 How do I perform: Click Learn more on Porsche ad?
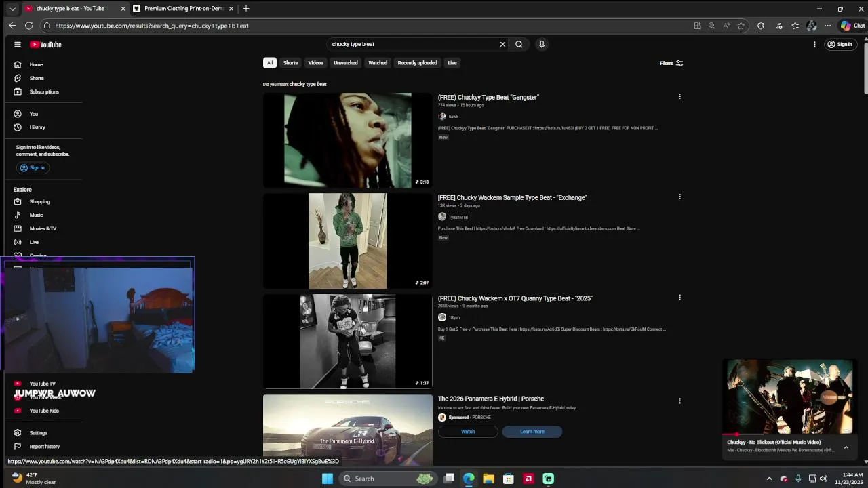(x=532, y=432)
